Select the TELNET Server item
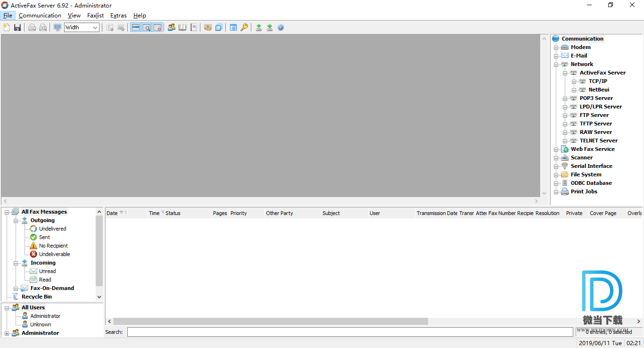 (598, 141)
